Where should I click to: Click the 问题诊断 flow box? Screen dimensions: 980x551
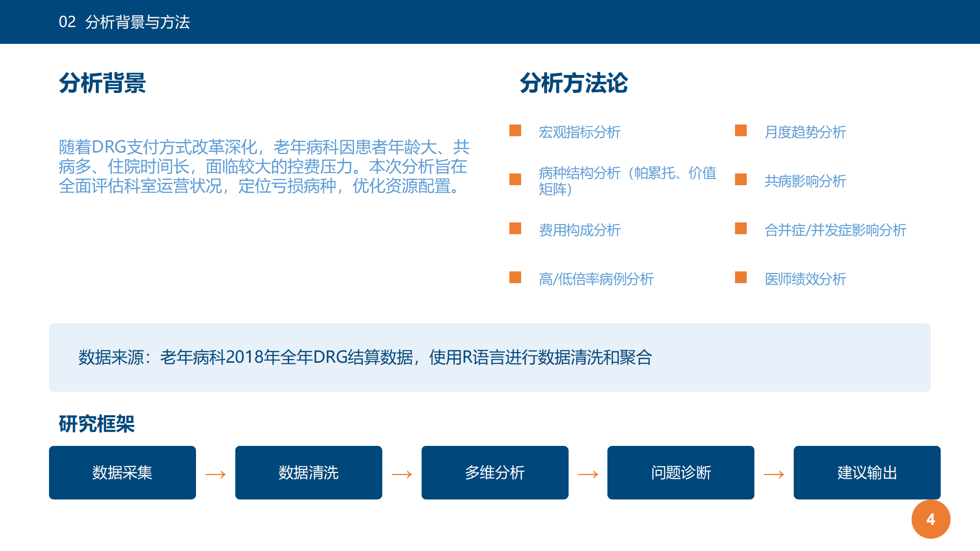[681, 473]
